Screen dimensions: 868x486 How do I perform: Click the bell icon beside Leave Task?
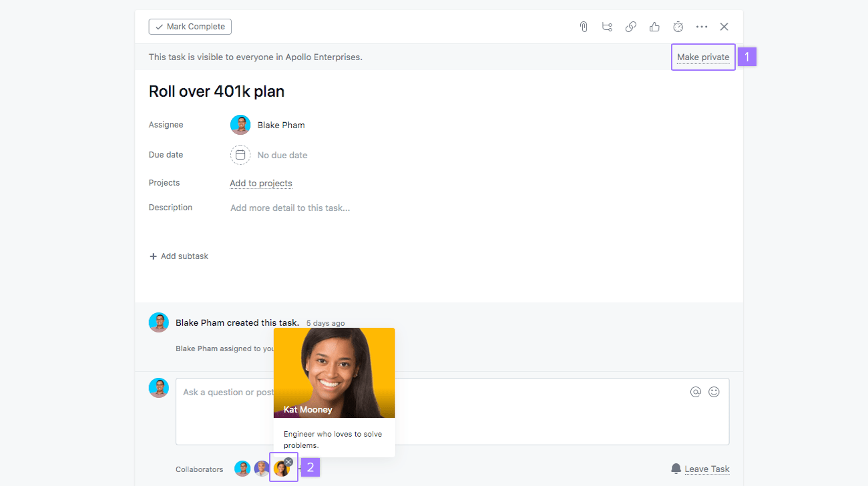[x=676, y=469]
